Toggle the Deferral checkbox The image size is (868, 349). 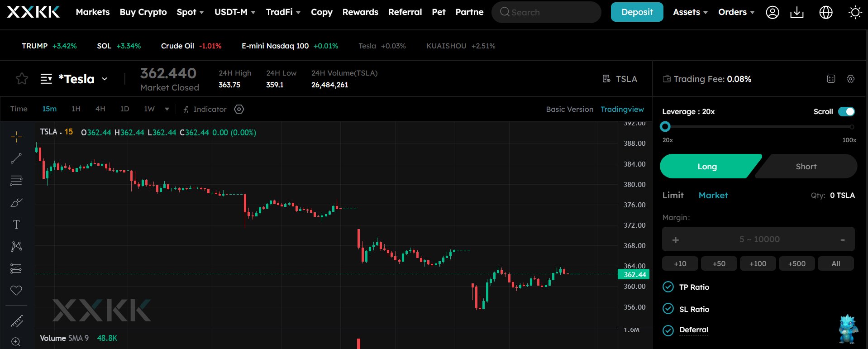point(668,330)
